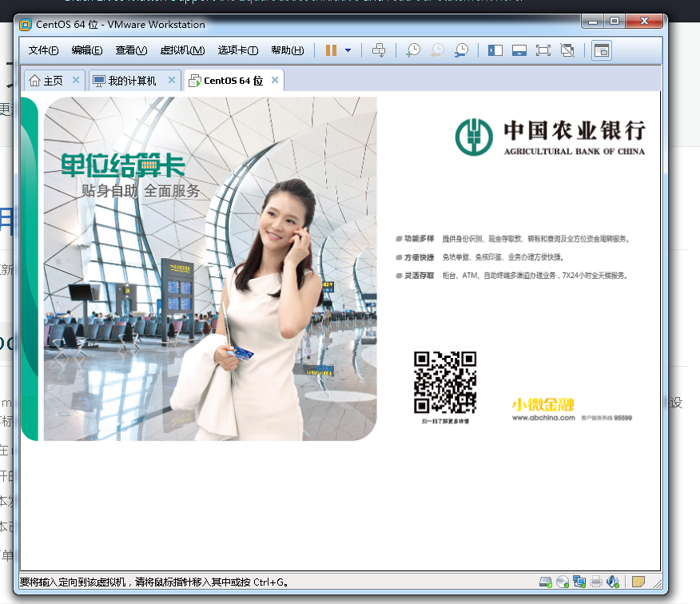Toggle the sound device connection
The height and width of the screenshot is (604, 700).
pyautogui.click(x=613, y=582)
